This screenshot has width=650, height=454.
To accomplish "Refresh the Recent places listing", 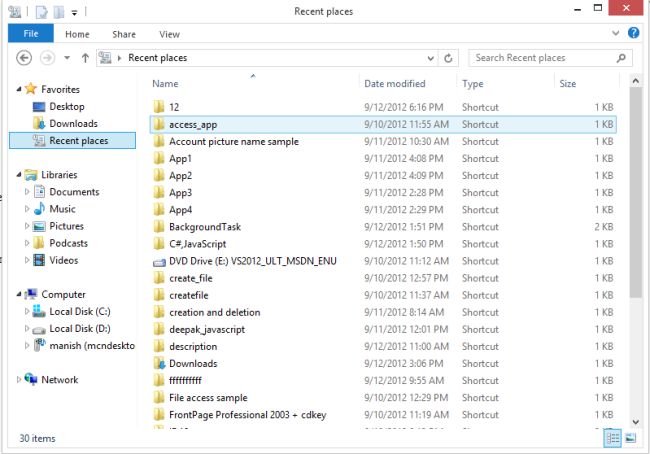I will tap(448, 58).
